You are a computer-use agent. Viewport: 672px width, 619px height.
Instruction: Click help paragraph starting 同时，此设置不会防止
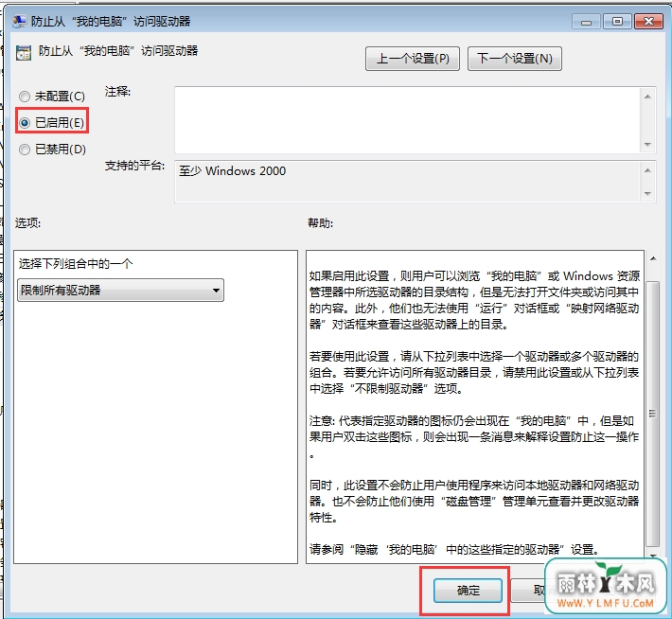pos(474,501)
